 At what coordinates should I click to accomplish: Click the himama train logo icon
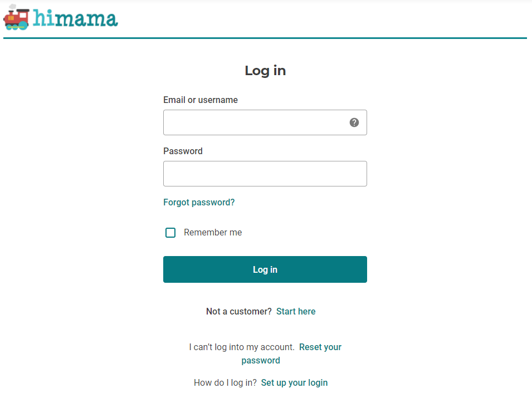(15, 18)
